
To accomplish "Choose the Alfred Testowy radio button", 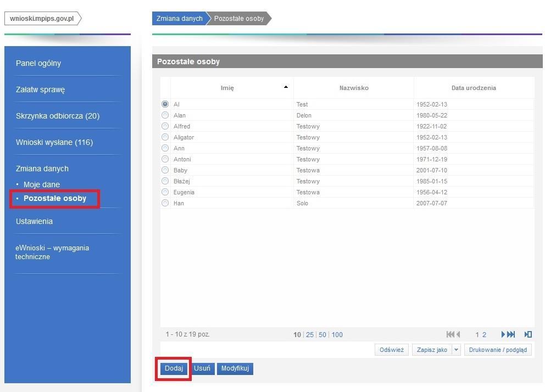I will [x=165, y=126].
